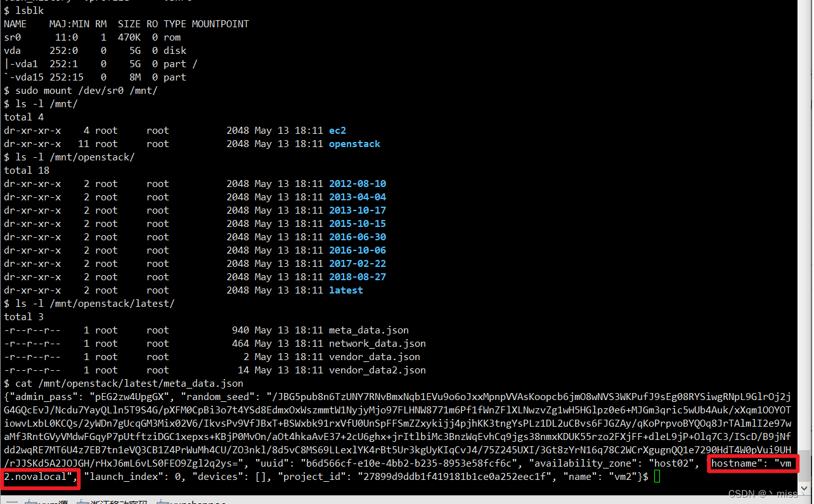Click the blue "ec2" directory name
Image resolution: width=814 pixels, height=504 pixels.
click(x=337, y=131)
